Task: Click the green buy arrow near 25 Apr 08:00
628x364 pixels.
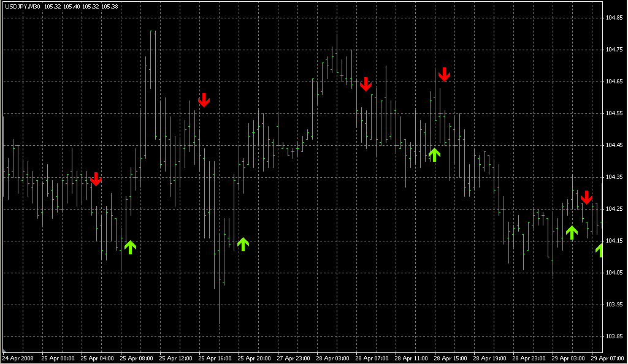Action: (130, 247)
